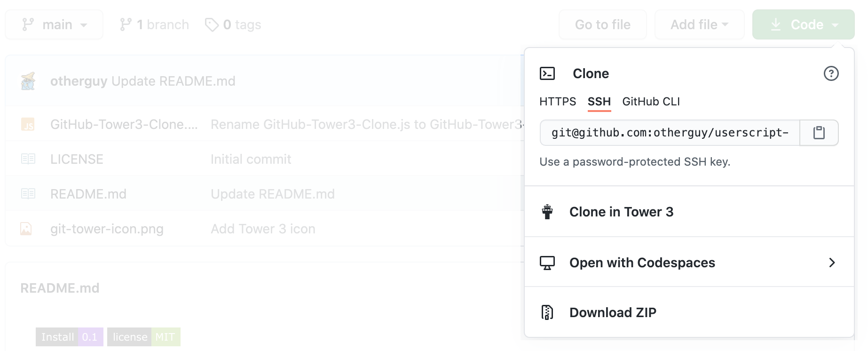The width and height of the screenshot is (868, 351).
Task: Click the JS file icon for GitHub-Tower3-Clone
Action: (x=28, y=124)
